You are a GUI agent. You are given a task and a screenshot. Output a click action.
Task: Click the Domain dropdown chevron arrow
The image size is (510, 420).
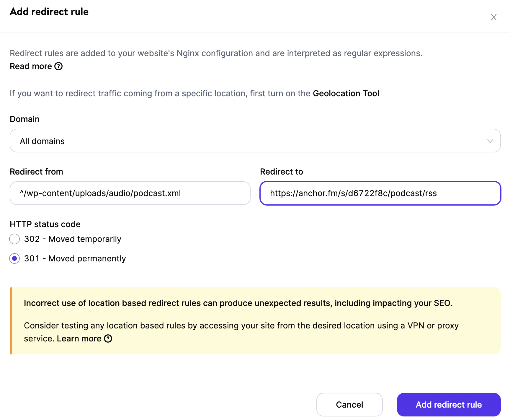click(x=490, y=141)
